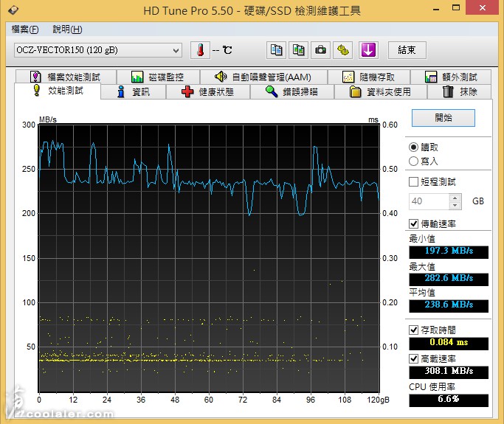Switch to the 資訊 tab

coord(134,92)
